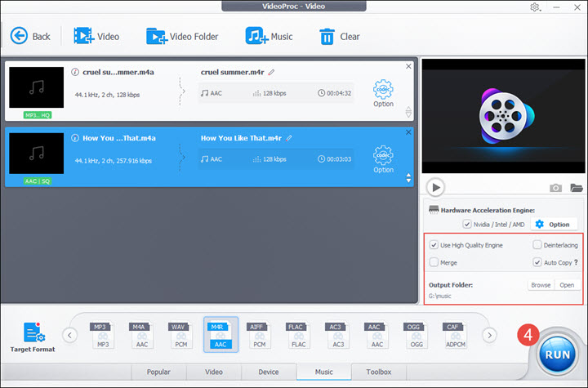Select M4R AAC output format
This screenshot has height=388, width=588.
220,335
